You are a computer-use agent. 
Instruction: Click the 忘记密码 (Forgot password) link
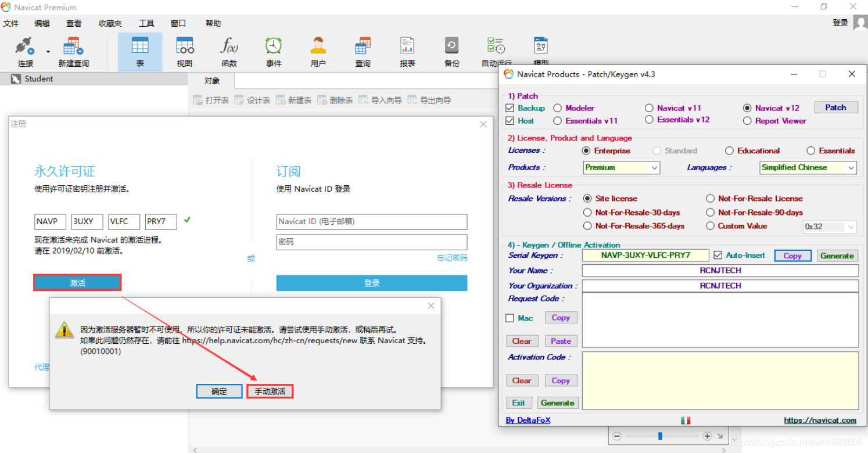452,258
